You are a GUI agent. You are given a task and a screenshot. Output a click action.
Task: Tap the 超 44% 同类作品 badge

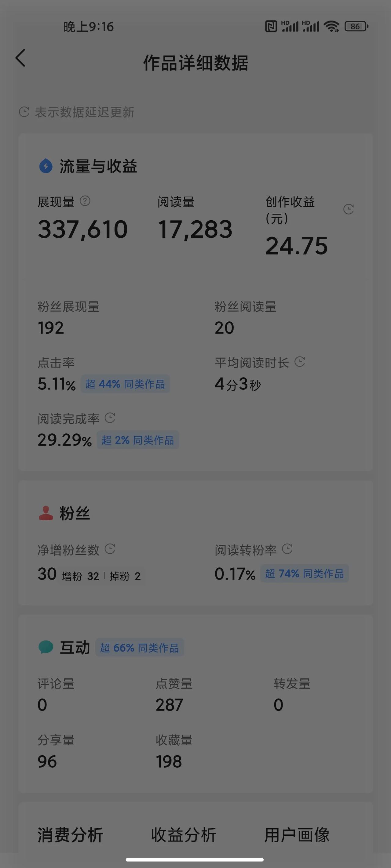pos(125,384)
